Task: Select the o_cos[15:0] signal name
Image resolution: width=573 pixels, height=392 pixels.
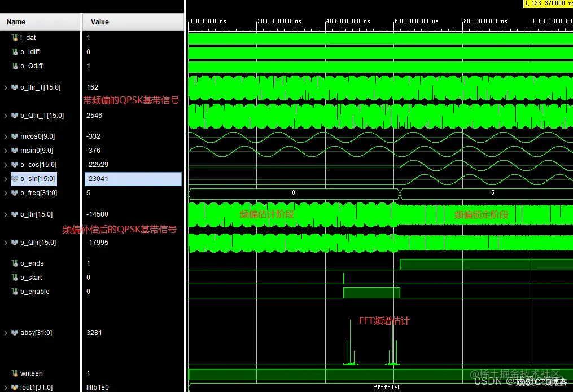Action: [x=38, y=165]
